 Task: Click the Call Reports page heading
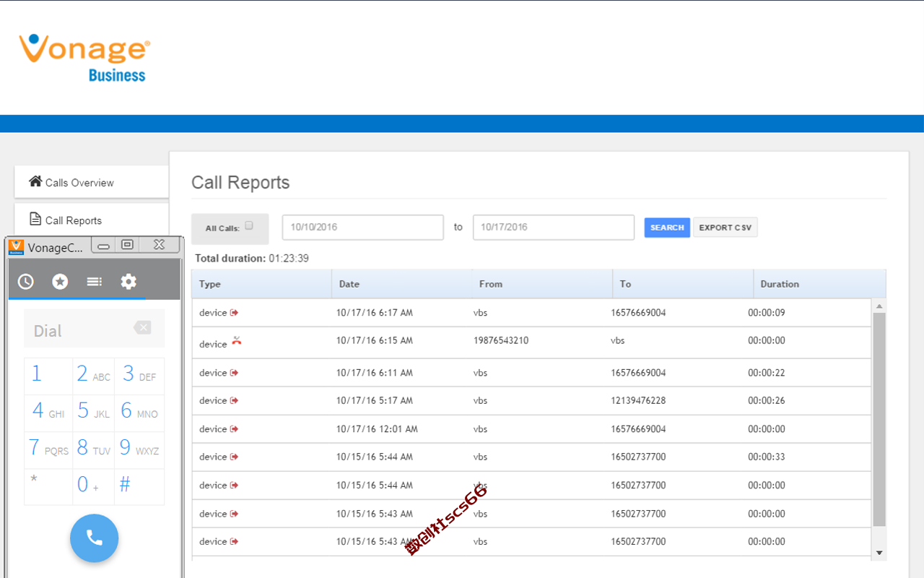coord(240,183)
